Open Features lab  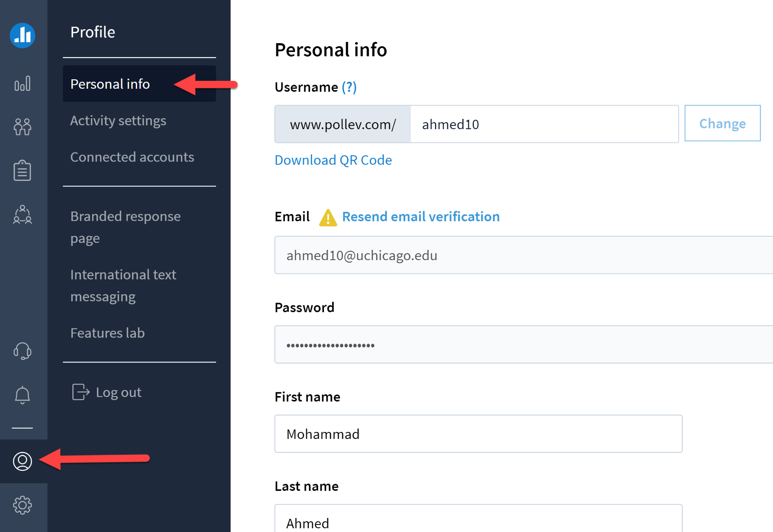click(108, 333)
